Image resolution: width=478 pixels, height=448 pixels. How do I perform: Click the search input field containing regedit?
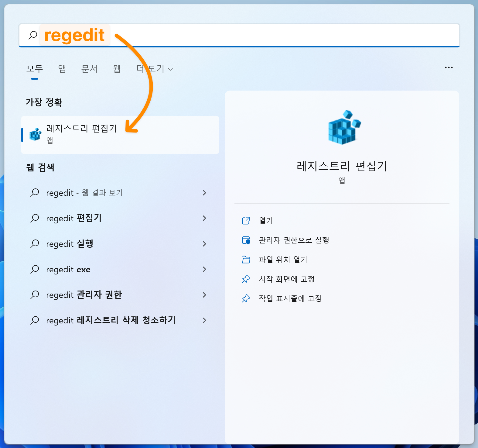tap(239, 35)
